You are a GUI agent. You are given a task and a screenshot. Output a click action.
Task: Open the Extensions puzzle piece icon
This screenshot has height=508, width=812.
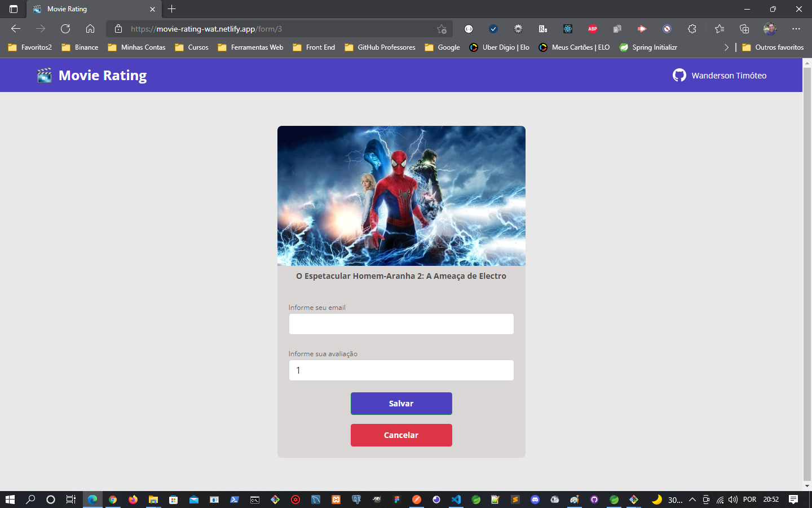(692, 29)
